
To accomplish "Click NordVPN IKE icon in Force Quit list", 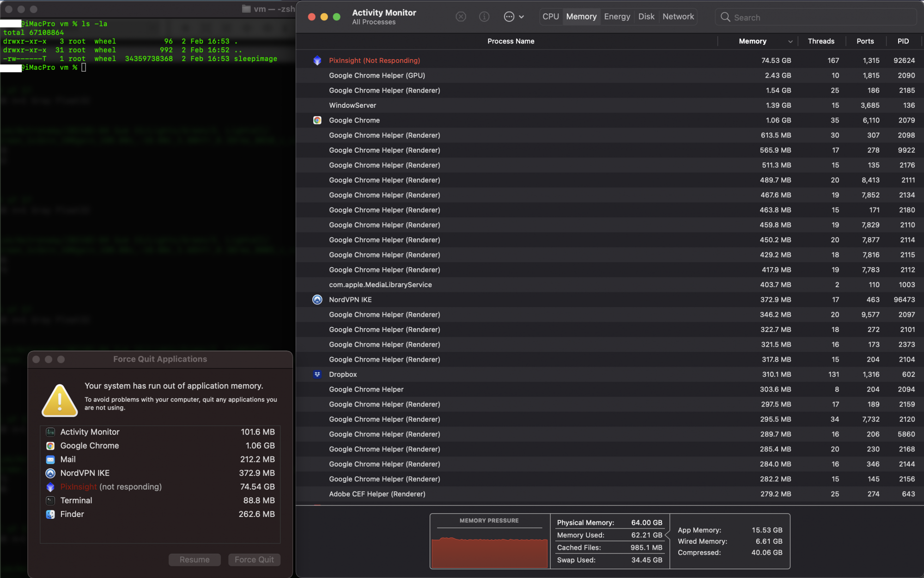I will [x=50, y=473].
